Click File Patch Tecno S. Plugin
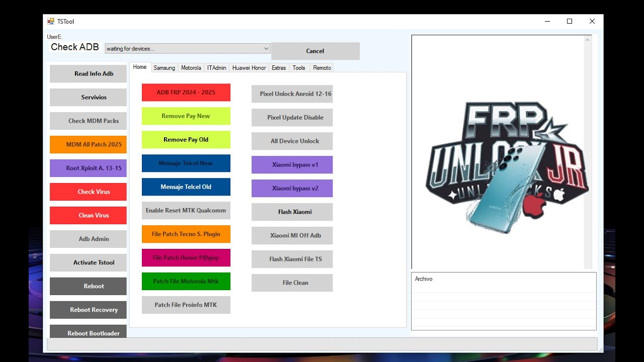The width and height of the screenshot is (644, 362). pos(186,234)
